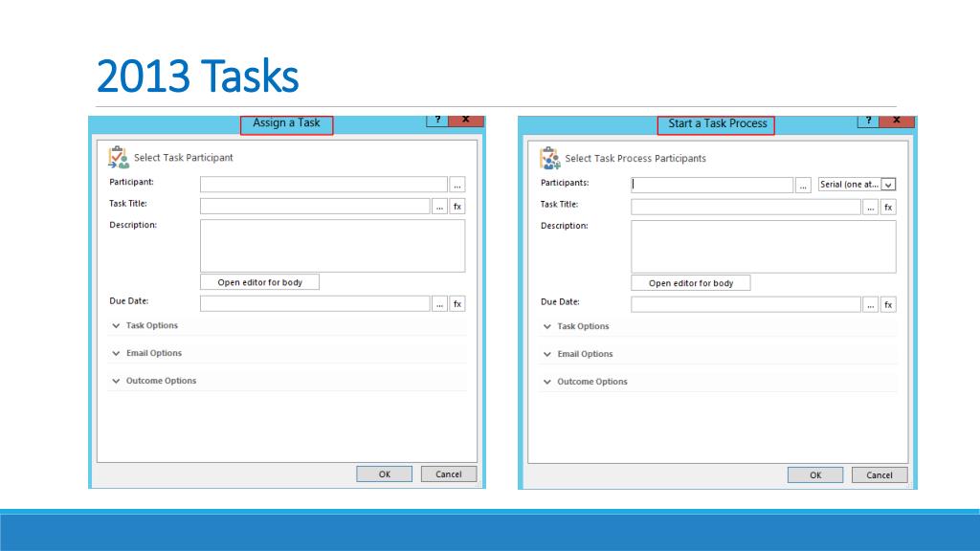Click the Due Date field in Start a Task Process
980x551 pixels.
click(746, 305)
